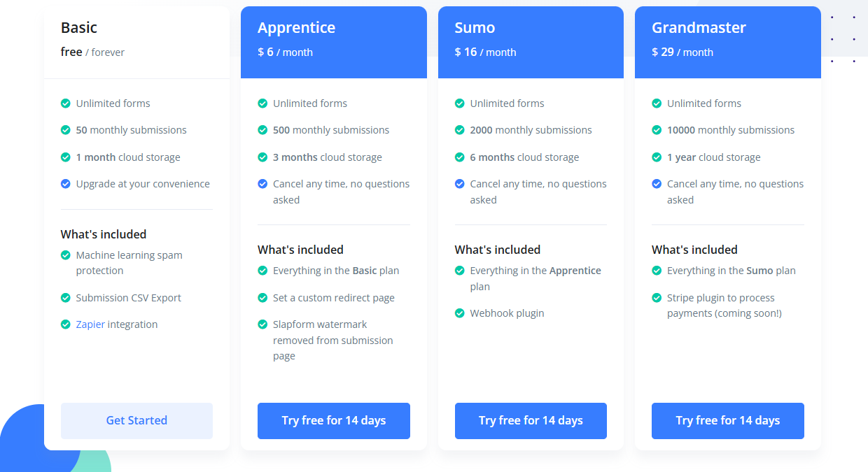Click check icon beside Slapform watermark removed
This screenshot has height=472, width=868.
pos(262,324)
